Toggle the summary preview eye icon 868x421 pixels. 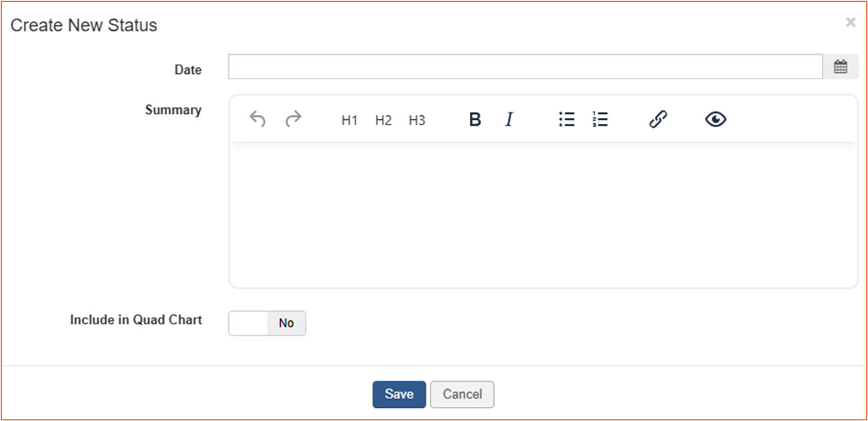tap(716, 119)
